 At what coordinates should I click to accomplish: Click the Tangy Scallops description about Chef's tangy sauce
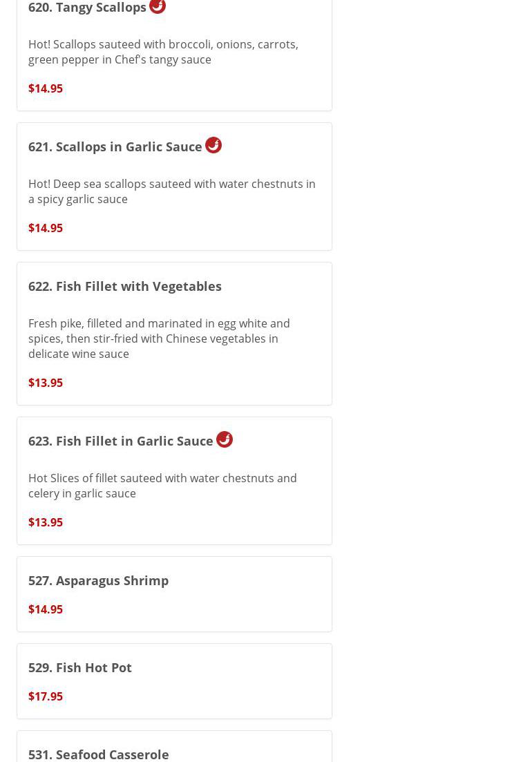point(163,52)
